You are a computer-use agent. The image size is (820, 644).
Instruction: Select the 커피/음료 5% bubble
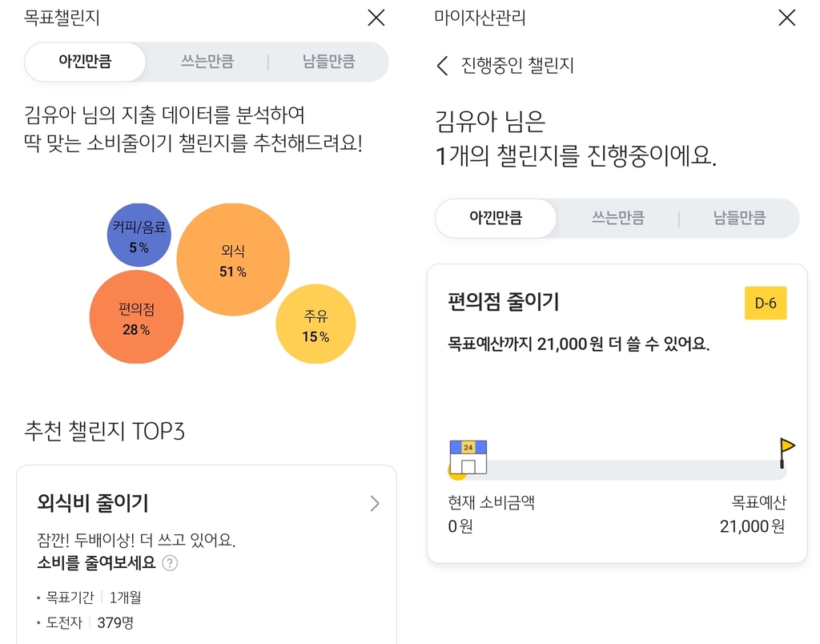(139, 236)
